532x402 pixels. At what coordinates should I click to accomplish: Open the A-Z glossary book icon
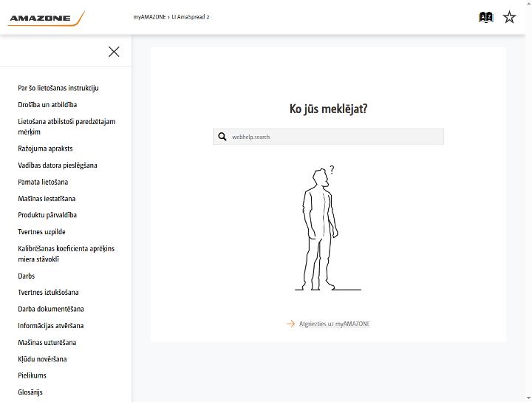[485, 17]
